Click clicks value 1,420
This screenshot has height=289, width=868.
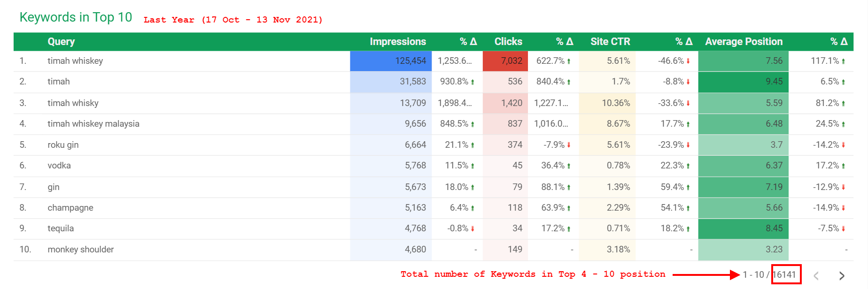(512, 103)
